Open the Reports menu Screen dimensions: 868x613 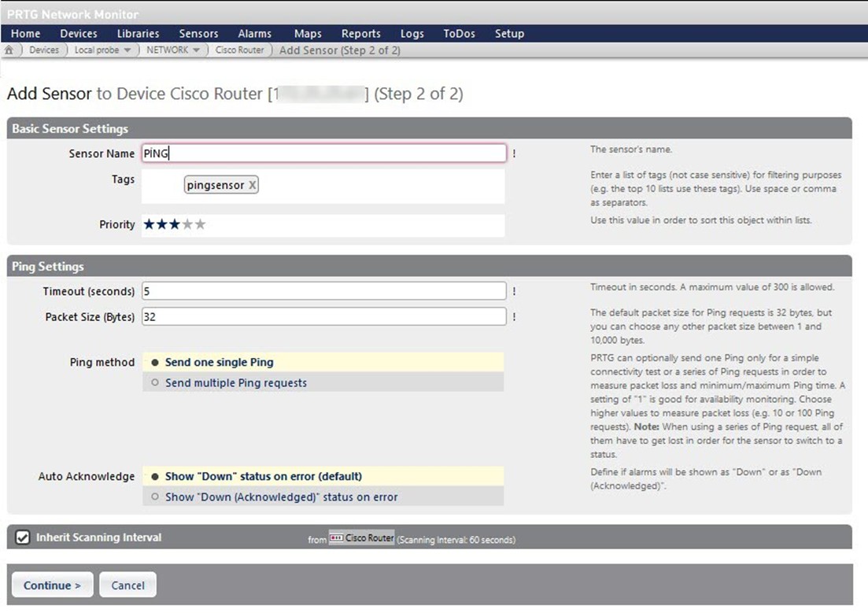click(x=361, y=33)
